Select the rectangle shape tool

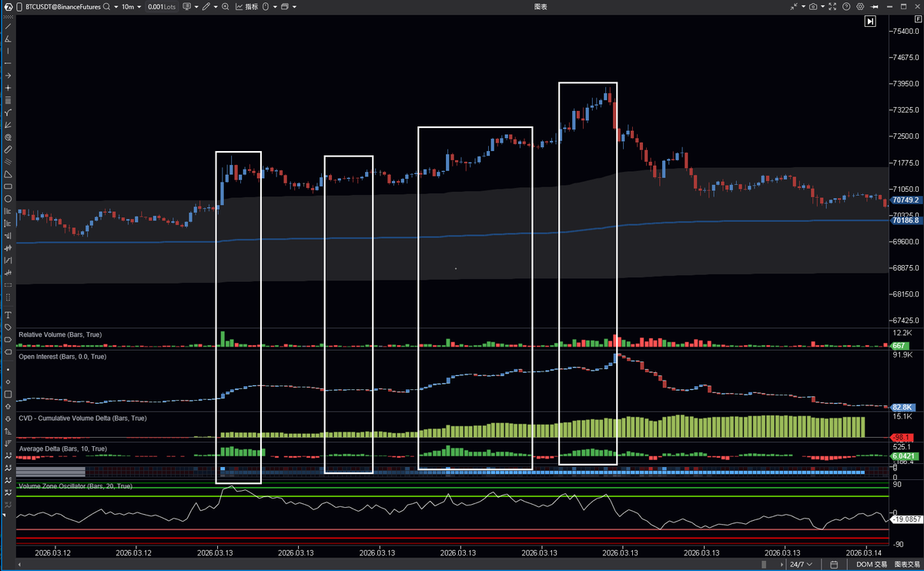[x=8, y=186]
